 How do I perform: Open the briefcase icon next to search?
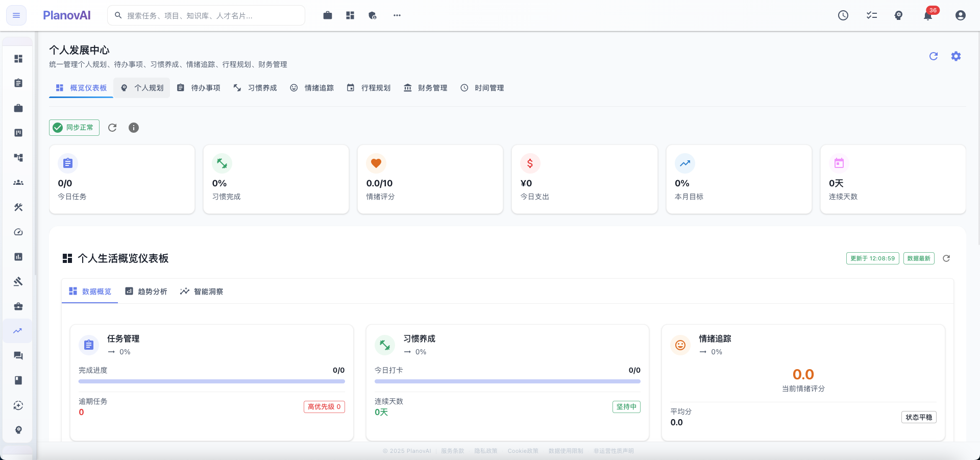click(328, 15)
